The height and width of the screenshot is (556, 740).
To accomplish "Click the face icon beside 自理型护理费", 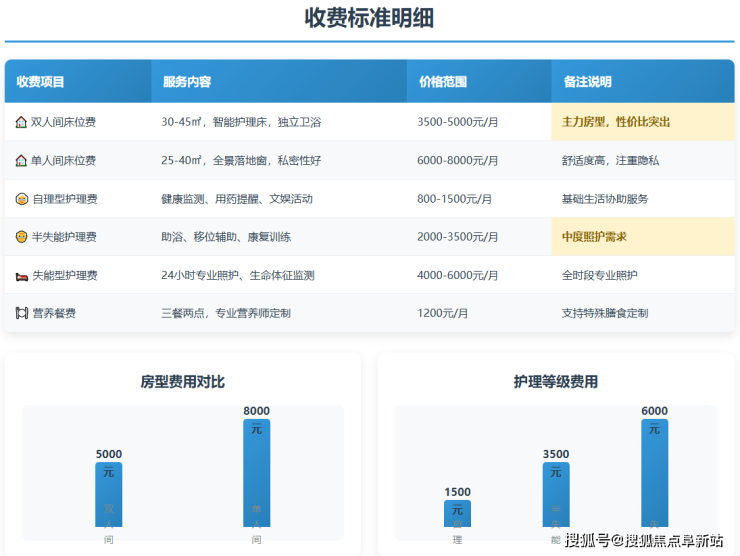I will 21,199.
